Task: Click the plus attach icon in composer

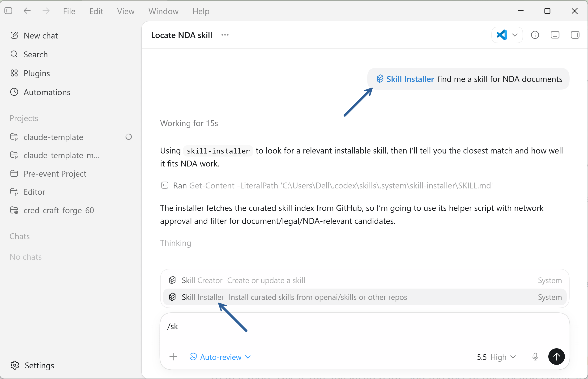Action: (x=173, y=357)
